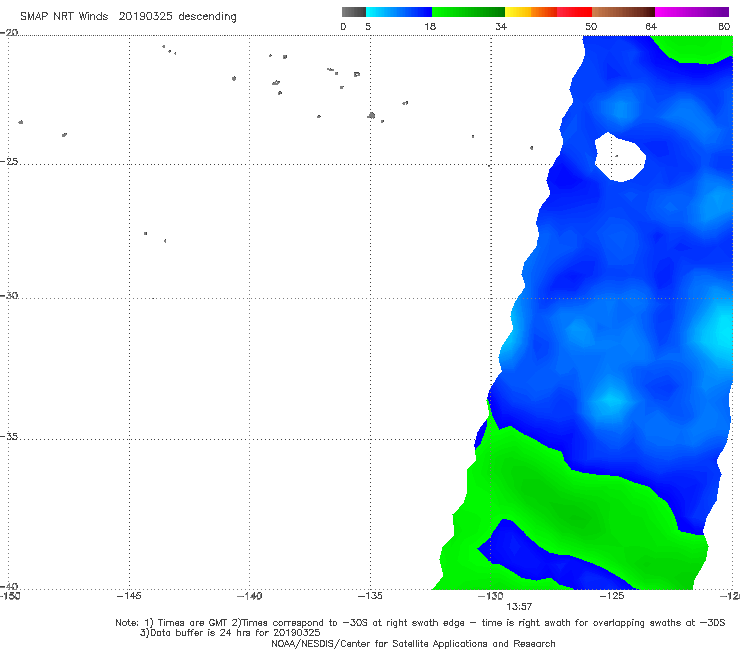Click the magenta-purple 64-80 color bar segment
Screen dimensions: 740x650
(692, 12)
